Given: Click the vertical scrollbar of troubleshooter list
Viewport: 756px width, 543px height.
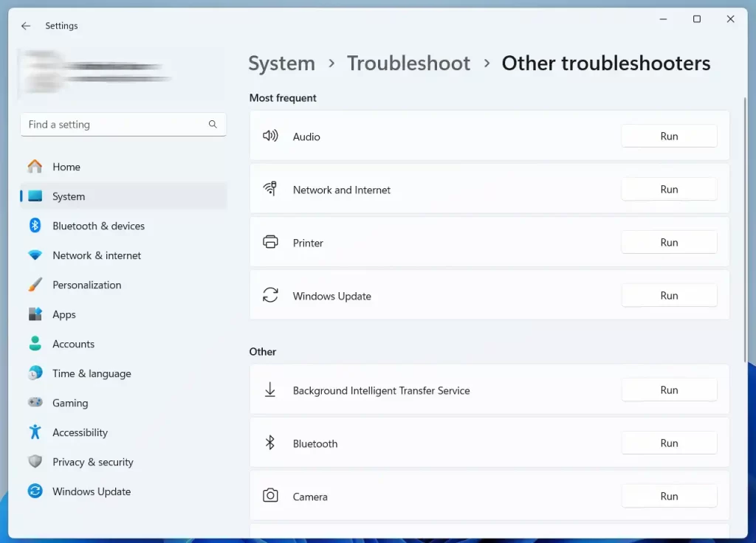Looking at the screenshot, I should pos(745,230).
